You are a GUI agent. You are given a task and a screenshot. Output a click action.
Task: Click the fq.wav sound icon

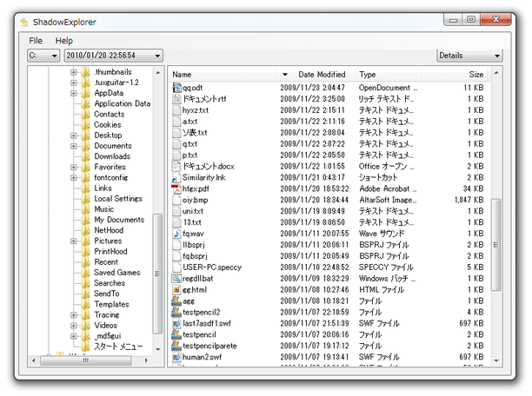pos(176,234)
